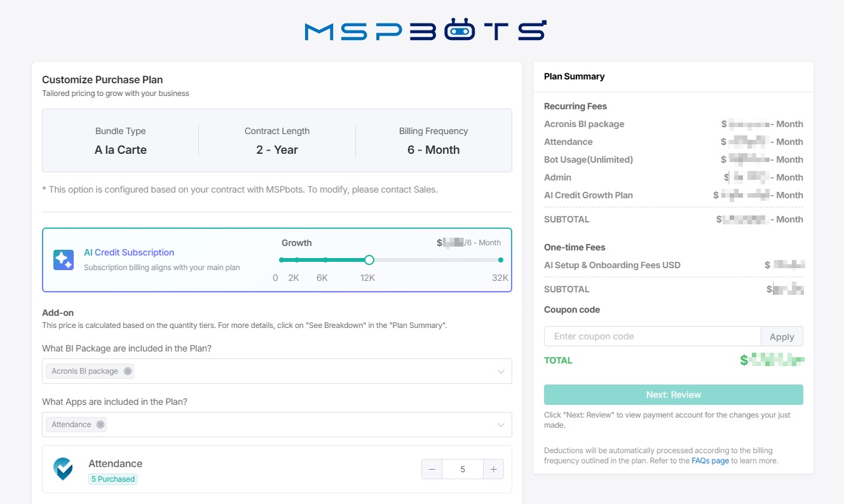Viewport: 844px width, 504px height.
Task: Apply the coupon code
Action: 782,336
